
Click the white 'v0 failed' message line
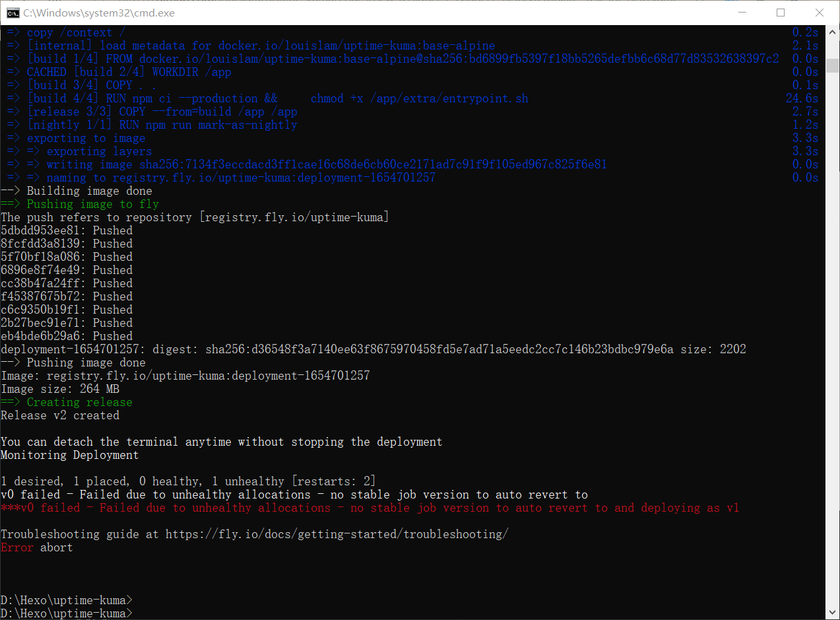[294, 495]
